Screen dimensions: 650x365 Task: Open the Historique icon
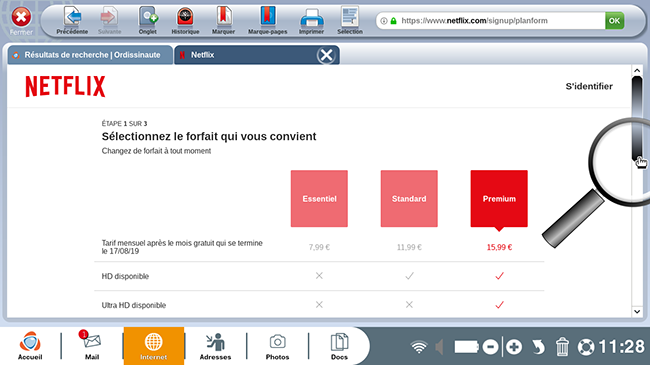coord(185,17)
